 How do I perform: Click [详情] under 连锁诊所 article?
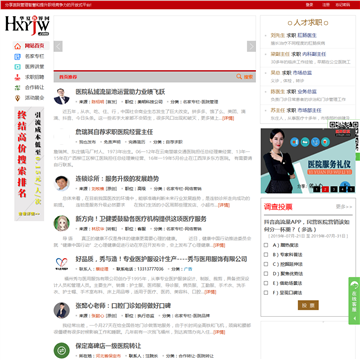(224, 205)
